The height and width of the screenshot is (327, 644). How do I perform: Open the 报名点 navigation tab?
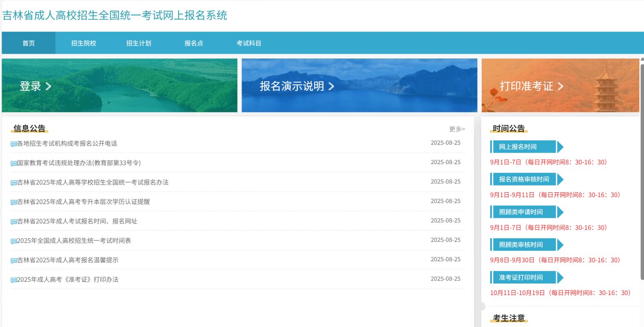point(194,43)
